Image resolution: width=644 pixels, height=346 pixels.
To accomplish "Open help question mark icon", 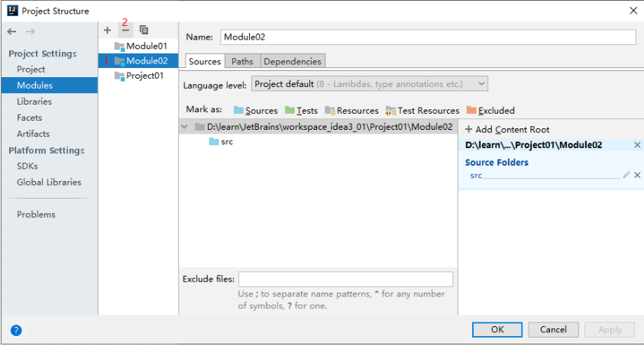I will pyautogui.click(x=16, y=331).
